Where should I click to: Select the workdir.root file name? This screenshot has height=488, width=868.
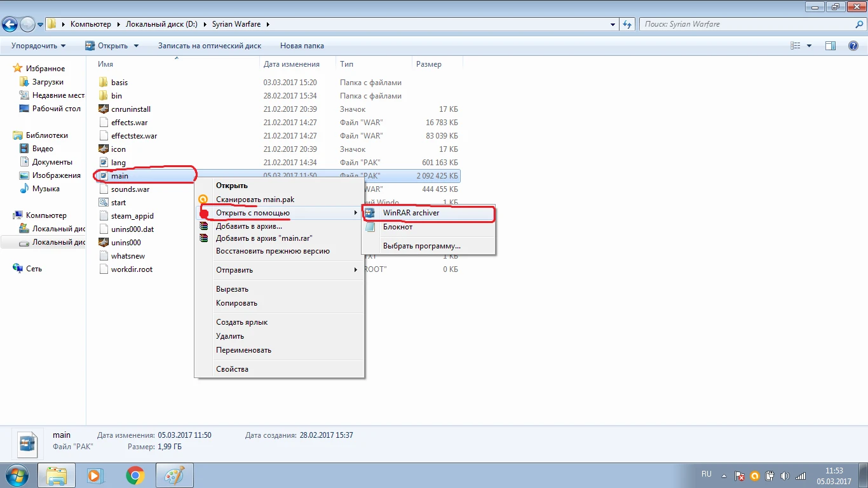[132, 269]
